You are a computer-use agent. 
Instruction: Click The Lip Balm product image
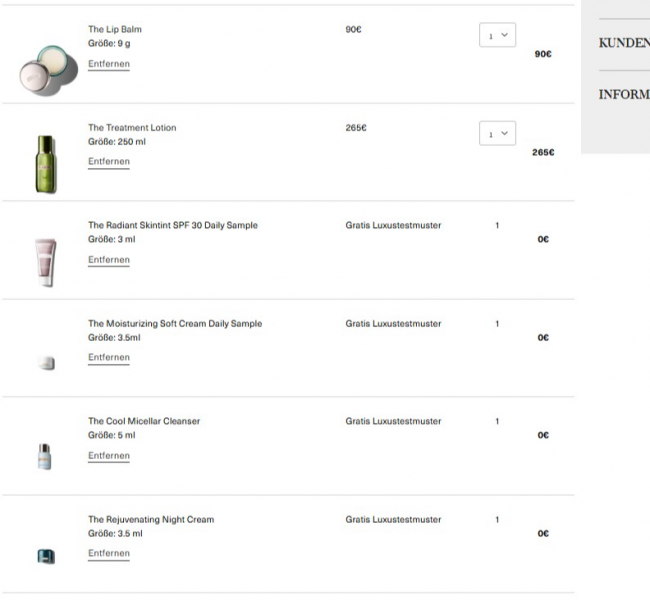pos(46,68)
